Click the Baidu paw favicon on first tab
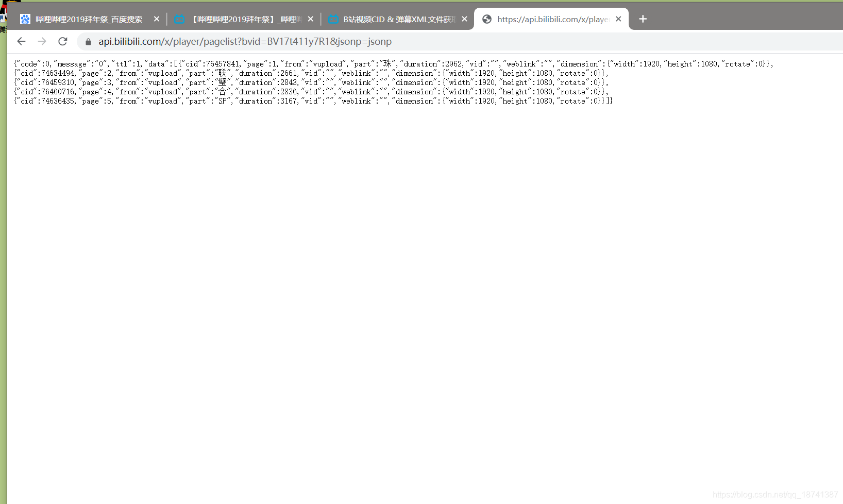This screenshot has height=504, width=843. [x=25, y=19]
